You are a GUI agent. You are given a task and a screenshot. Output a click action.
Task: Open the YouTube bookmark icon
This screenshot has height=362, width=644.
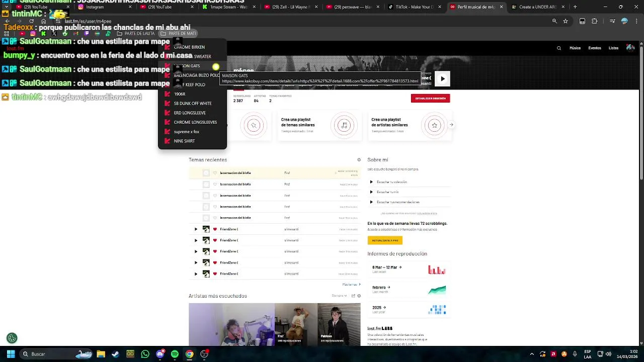pyautogui.click(x=22, y=34)
